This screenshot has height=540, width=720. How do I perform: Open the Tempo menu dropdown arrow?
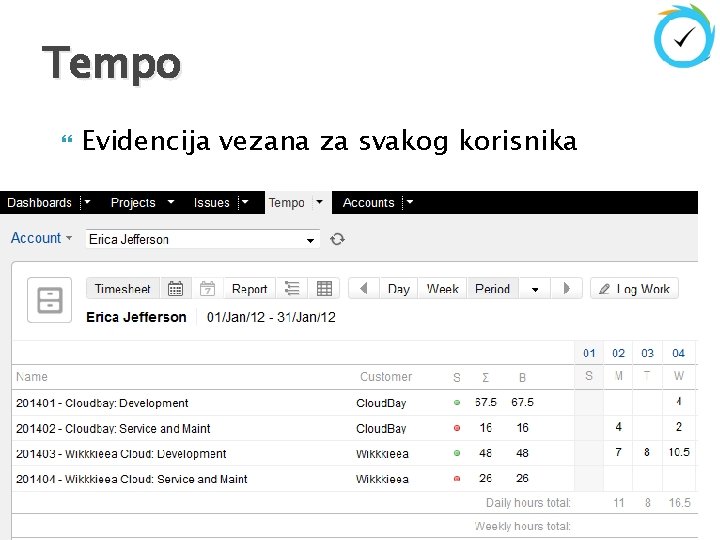click(320, 202)
